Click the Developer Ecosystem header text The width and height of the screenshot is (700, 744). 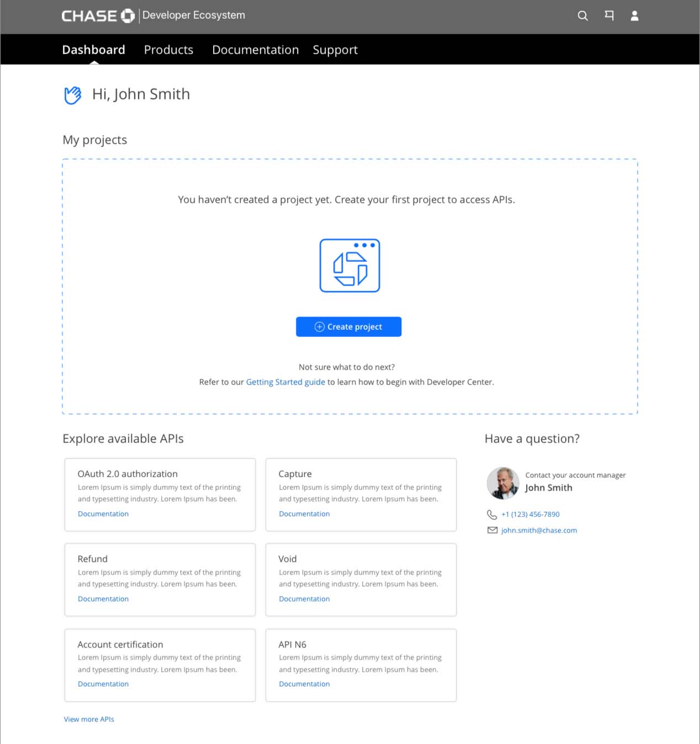pos(194,15)
